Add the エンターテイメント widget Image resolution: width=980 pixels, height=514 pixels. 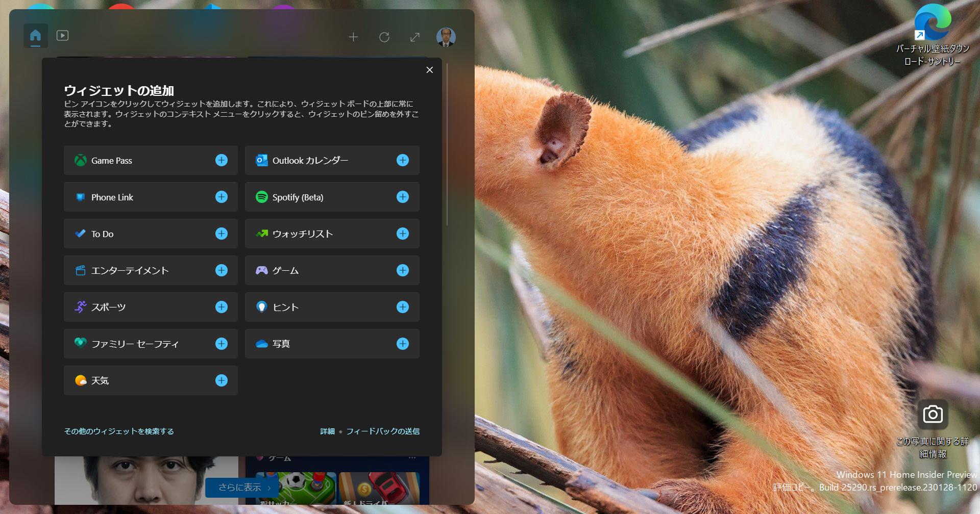click(x=222, y=270)
